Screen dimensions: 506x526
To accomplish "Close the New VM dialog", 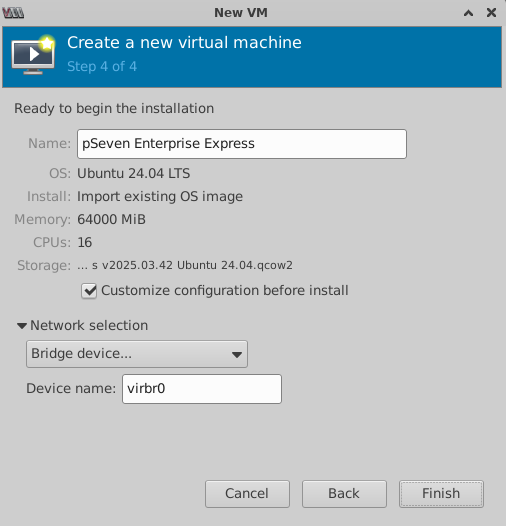I will [491, 13].
